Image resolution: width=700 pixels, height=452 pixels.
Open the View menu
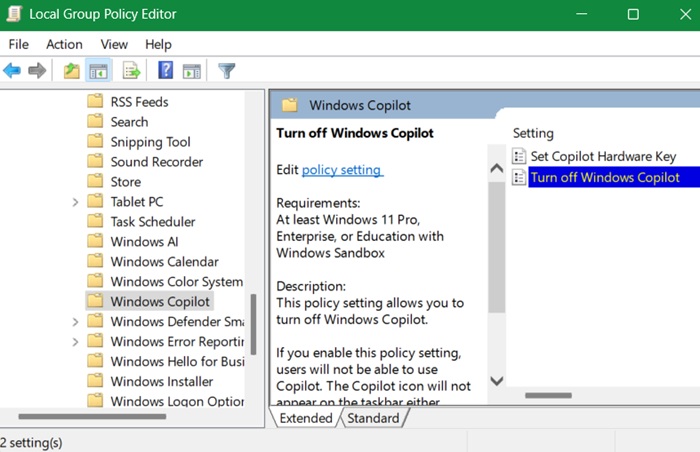(114, 44)
